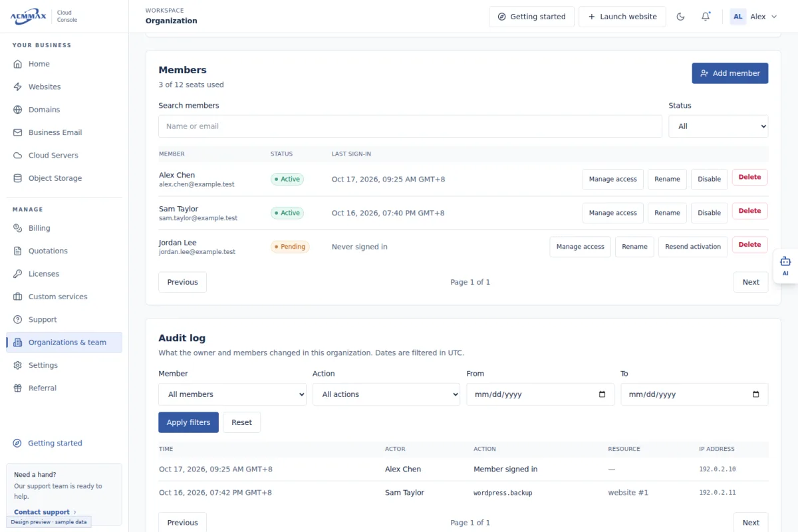Disable Alex Chen's account
Screen dimensions: 798x532
tap(710, 179)
